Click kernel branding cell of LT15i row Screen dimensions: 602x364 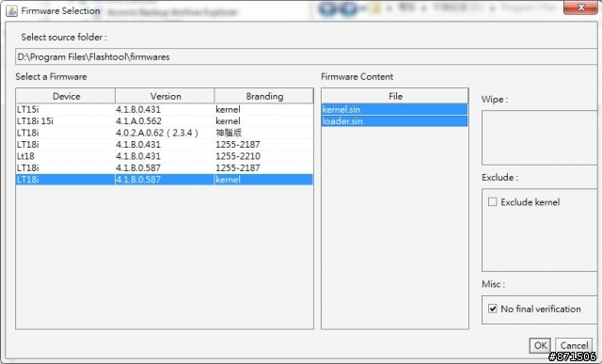[264, 109]
